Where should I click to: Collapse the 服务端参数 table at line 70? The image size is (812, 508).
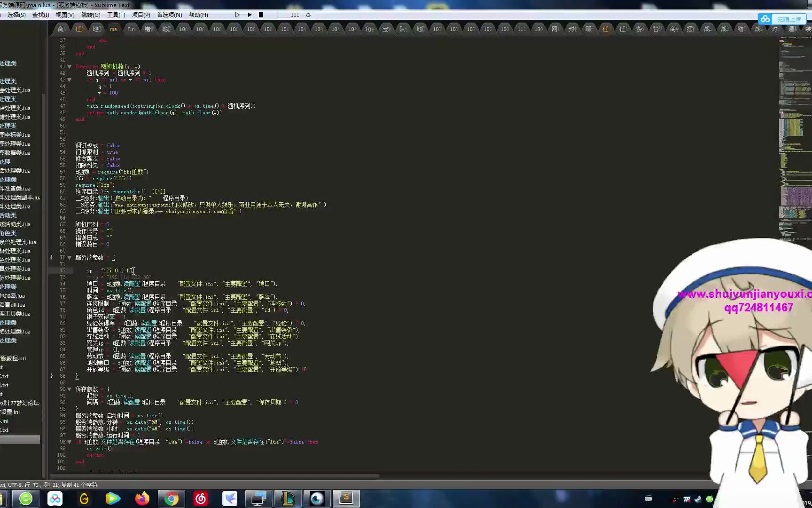70,258
